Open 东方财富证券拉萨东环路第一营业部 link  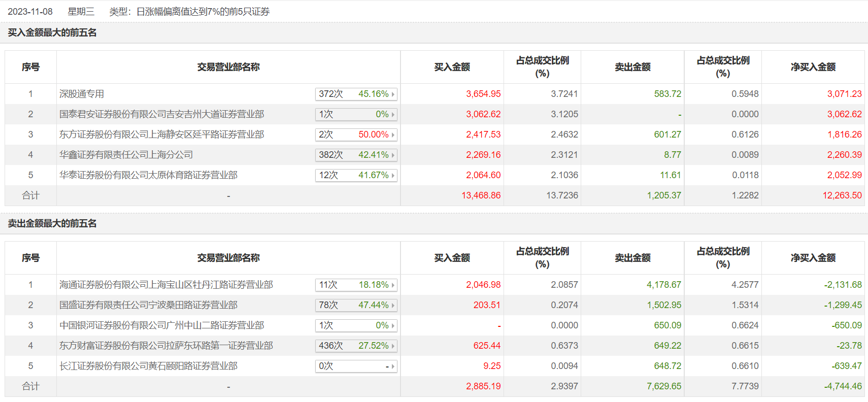coord(166,346)
